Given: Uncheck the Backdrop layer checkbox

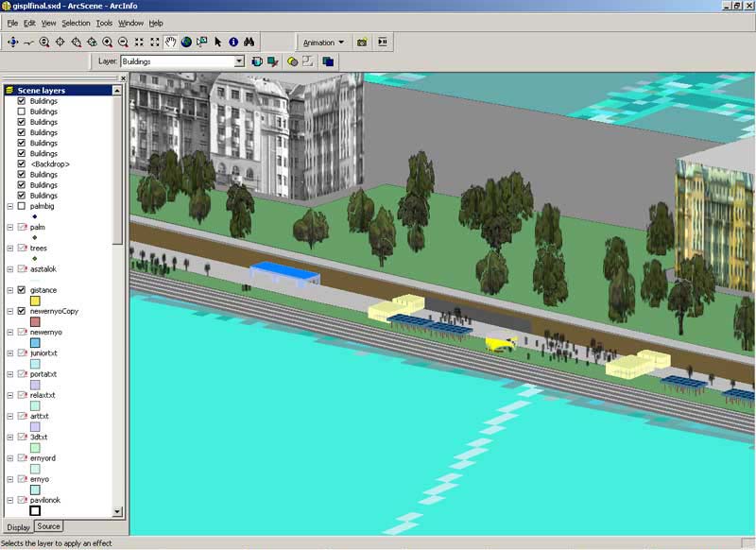Looking at the screenshot, I should tap(22, 164).
